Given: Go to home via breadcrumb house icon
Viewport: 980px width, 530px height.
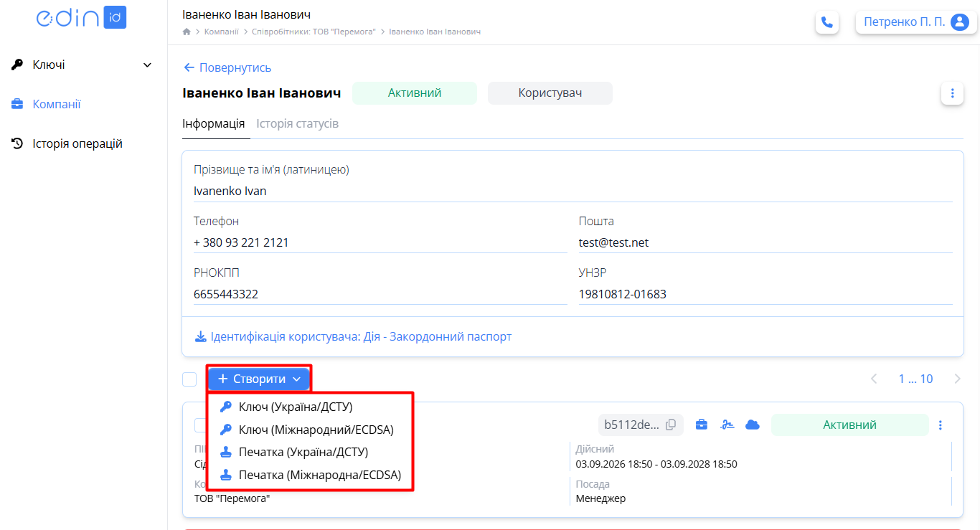Looking at the screenshot, I should 187,32.
